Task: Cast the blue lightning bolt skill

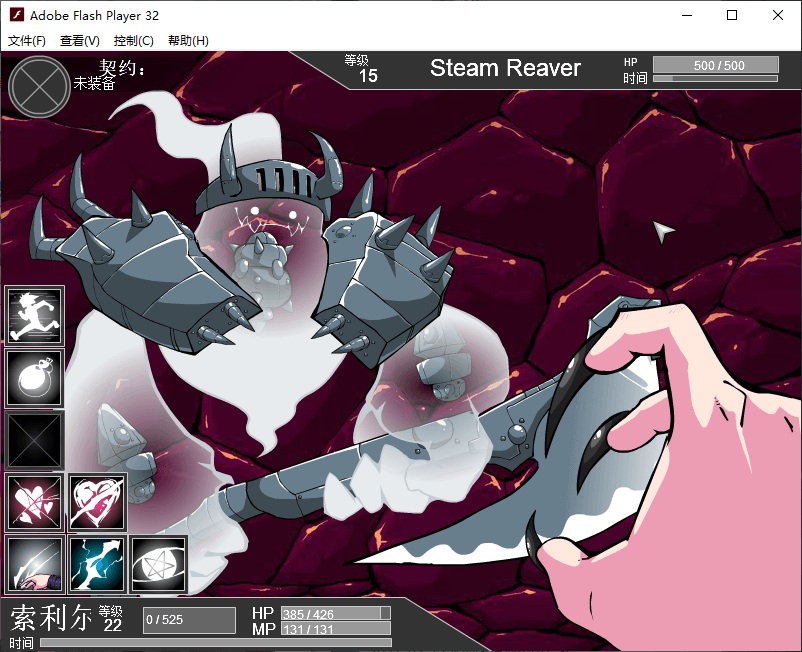Action: point(97,564)
